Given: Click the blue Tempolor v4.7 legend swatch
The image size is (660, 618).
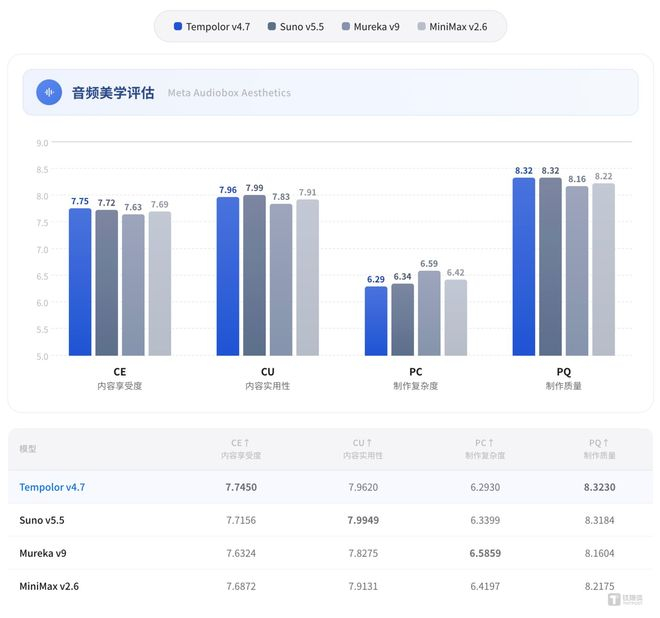Looking at the screenshot, I should point(178,26).
